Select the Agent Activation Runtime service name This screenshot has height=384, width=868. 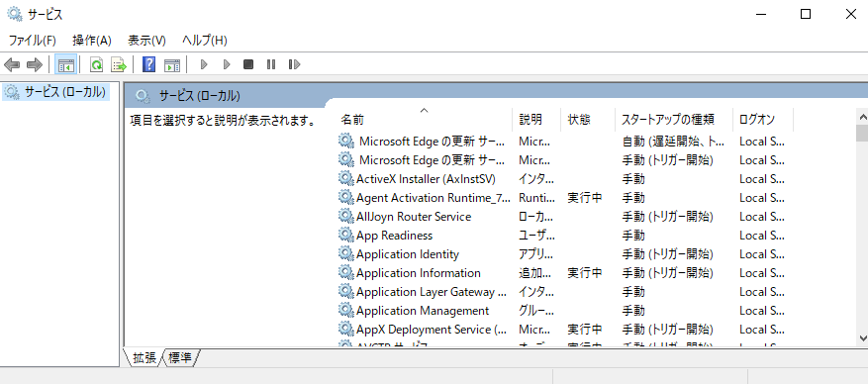(434, 198)
